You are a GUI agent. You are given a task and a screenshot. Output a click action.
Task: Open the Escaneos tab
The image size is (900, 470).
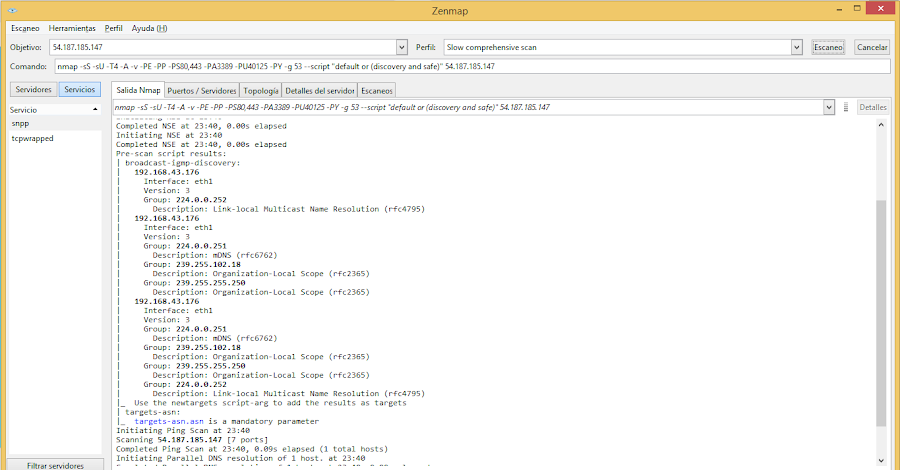[x=377, y=91]
